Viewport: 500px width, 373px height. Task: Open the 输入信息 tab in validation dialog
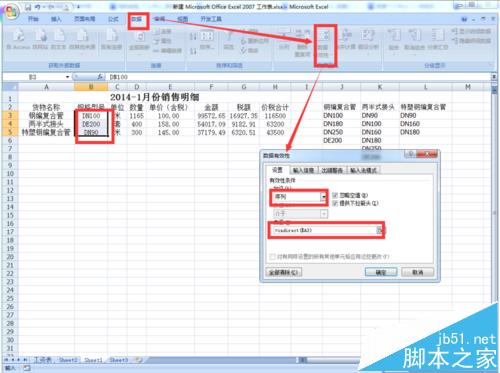point(303,170)
